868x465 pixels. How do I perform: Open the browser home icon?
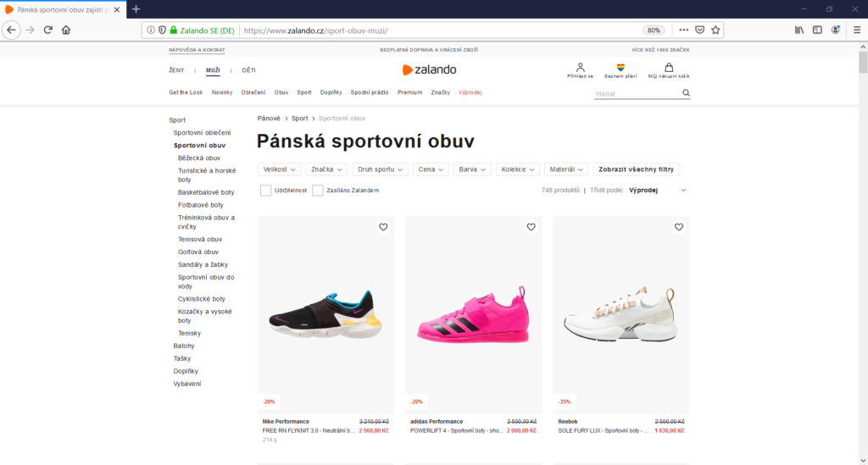66,30
